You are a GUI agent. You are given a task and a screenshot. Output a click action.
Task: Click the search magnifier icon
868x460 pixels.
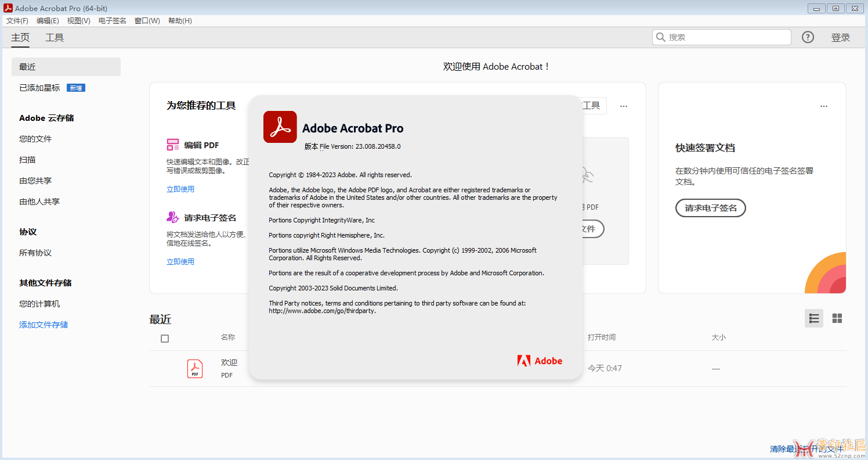pos(661,37)
